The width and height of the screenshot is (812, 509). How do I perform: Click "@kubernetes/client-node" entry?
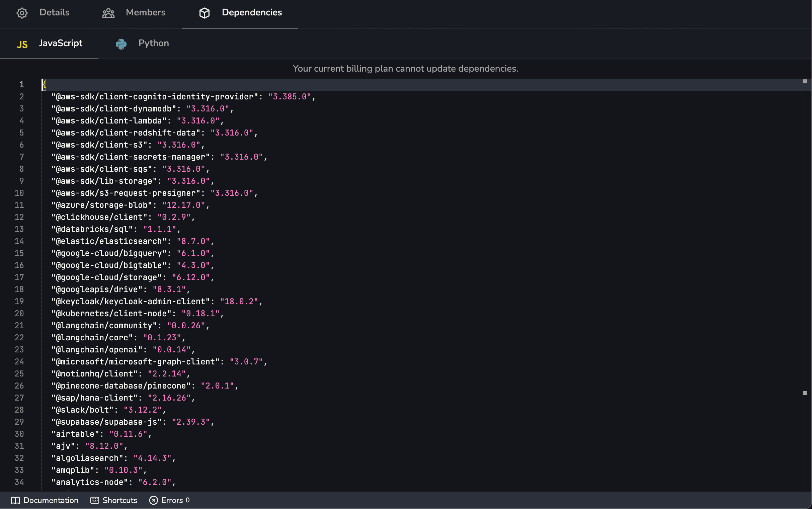click(138, 314)
